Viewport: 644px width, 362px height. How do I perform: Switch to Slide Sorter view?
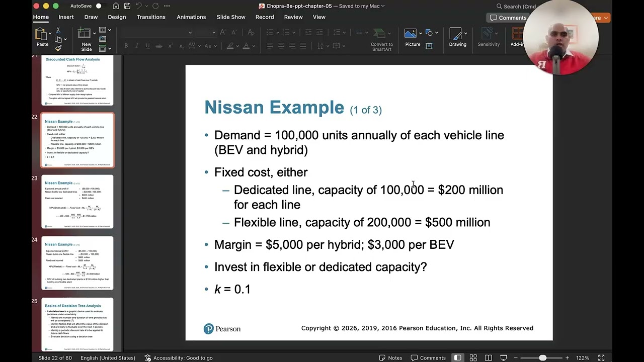(473, 358)
